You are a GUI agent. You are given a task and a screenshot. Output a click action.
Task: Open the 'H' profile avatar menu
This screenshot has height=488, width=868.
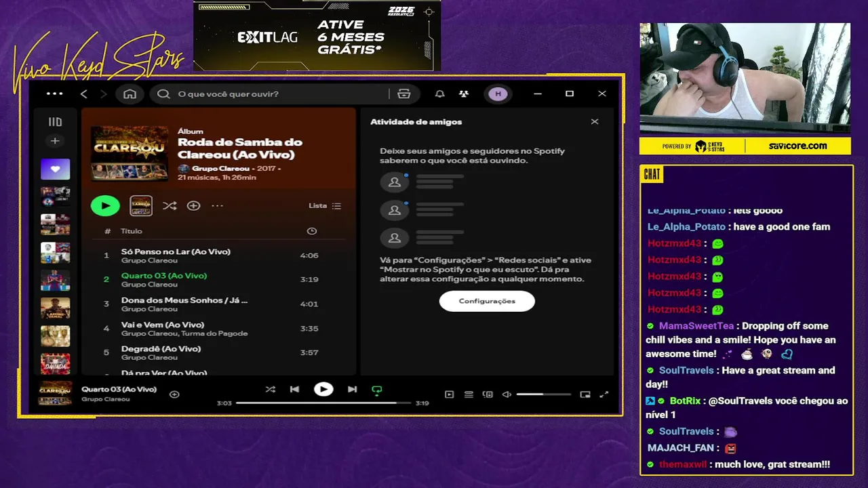pos(498,94)
